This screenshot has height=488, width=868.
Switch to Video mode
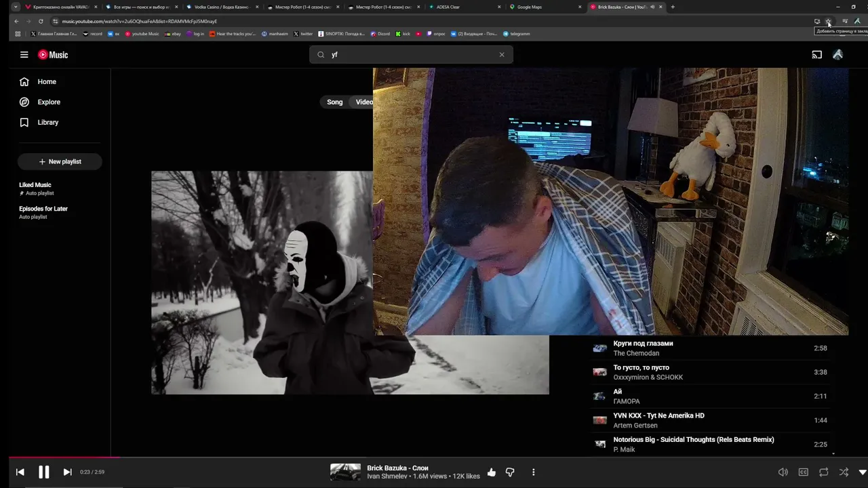click(364, 102)
